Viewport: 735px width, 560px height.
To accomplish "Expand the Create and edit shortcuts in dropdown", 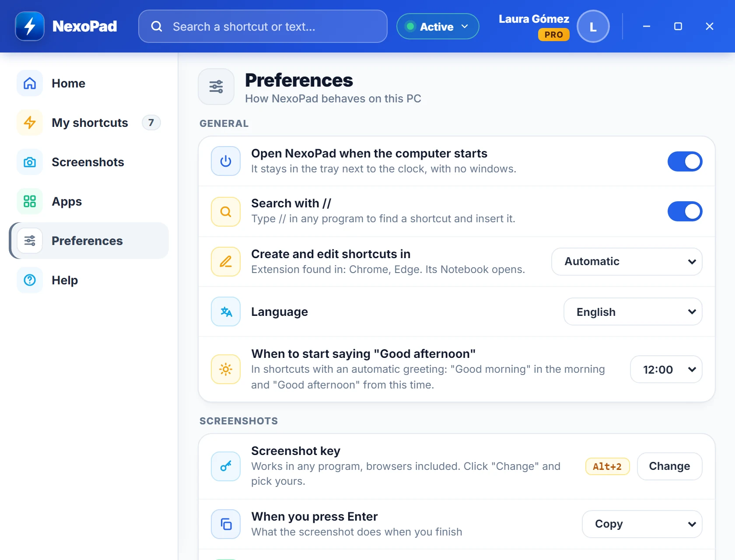I will point(627,262).
